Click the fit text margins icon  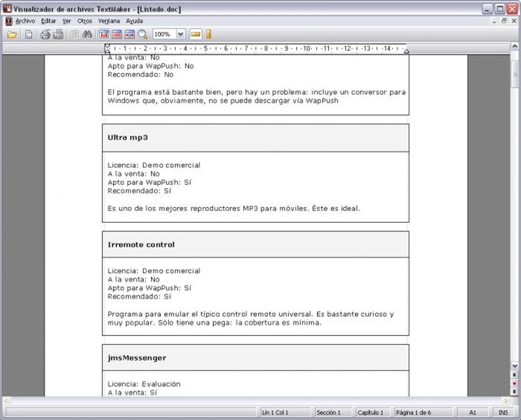(130, 34)
